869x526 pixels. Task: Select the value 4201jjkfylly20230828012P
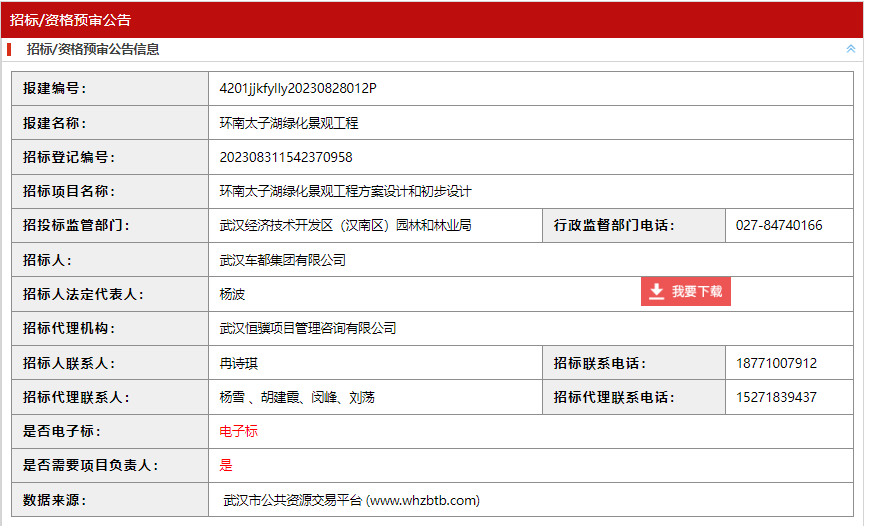coord(298,88)
